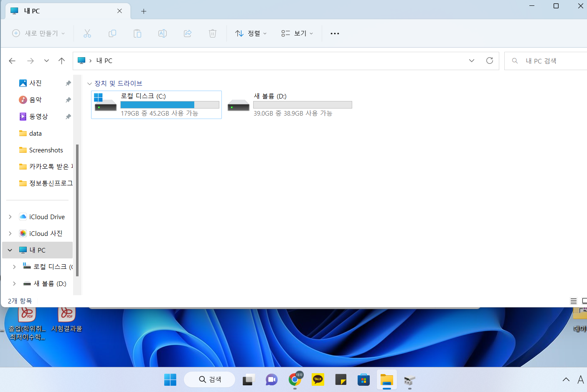
Task: Click the Cut scissors icon
Action: [87, 33]
